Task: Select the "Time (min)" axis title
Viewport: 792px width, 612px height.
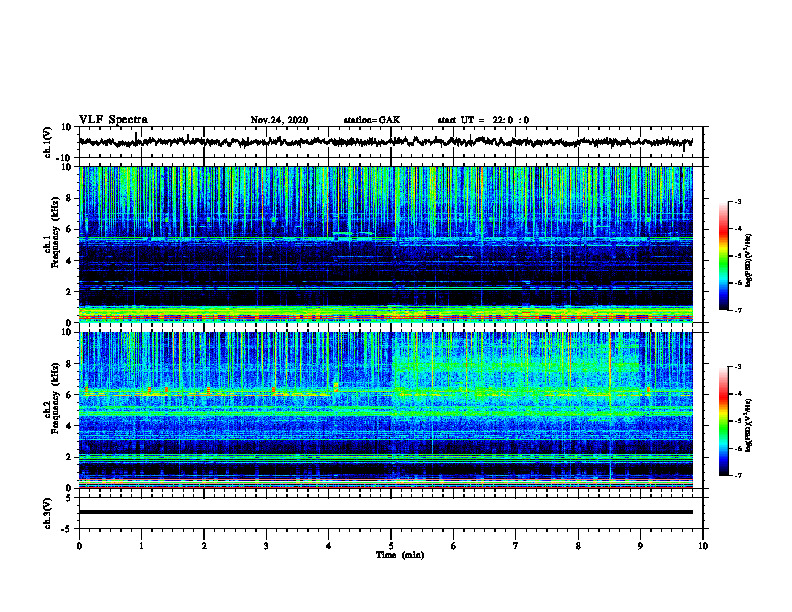Action: pyautogui.click(x=400, y=555)
